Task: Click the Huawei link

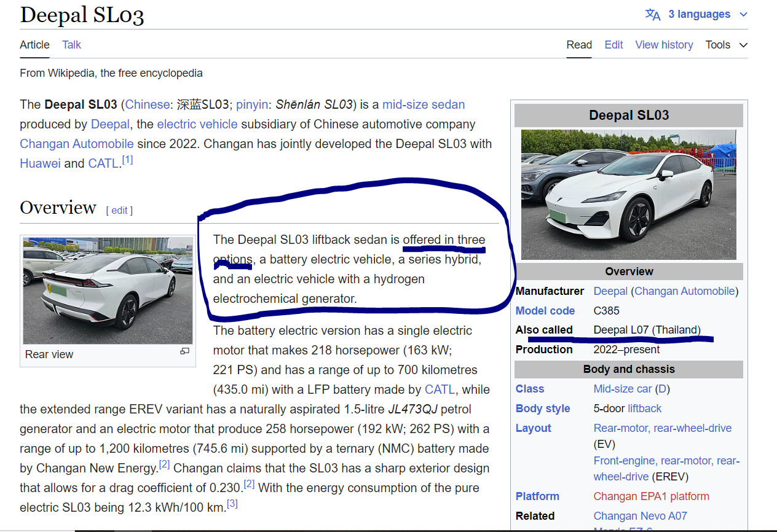Action: coord(40,163)
